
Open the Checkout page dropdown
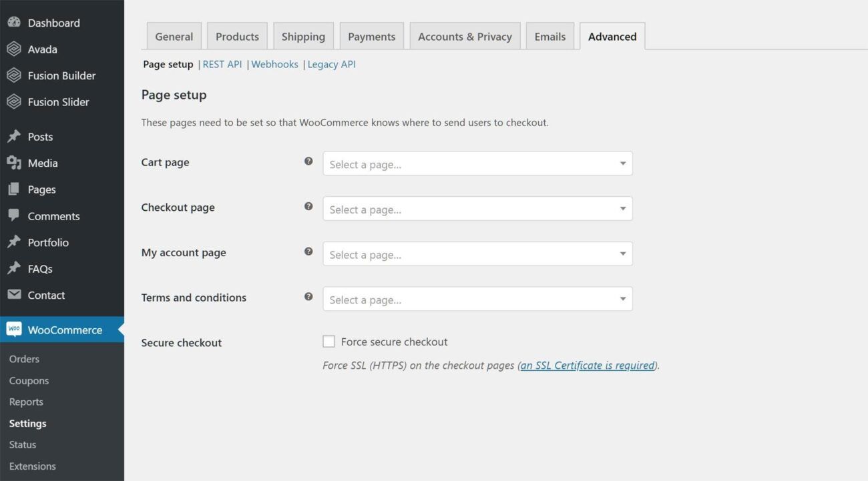(x=477, y=209)
